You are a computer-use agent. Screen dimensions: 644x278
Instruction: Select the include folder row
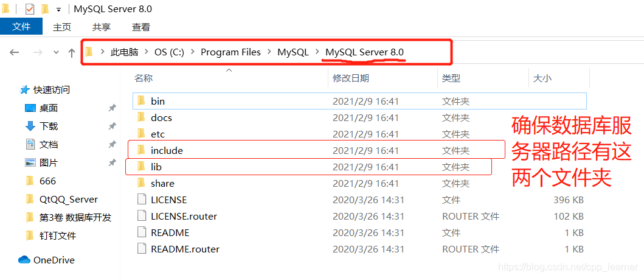[167, 150]
